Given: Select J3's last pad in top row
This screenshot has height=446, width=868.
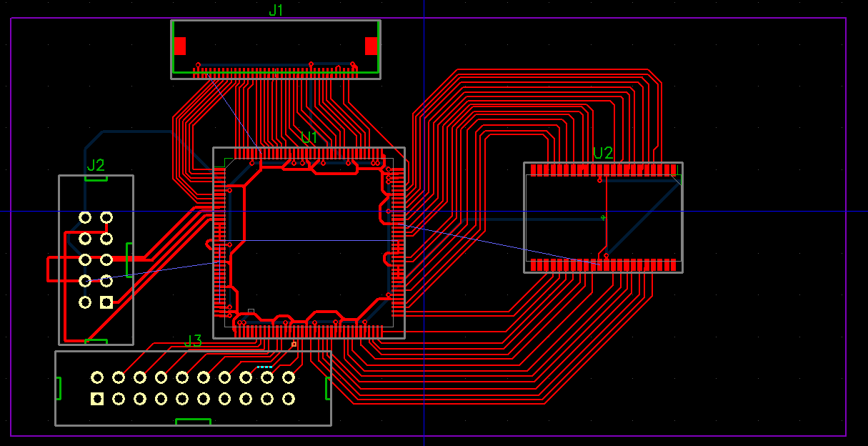Looking at the screenshot, I should click(x=289, y=377).
